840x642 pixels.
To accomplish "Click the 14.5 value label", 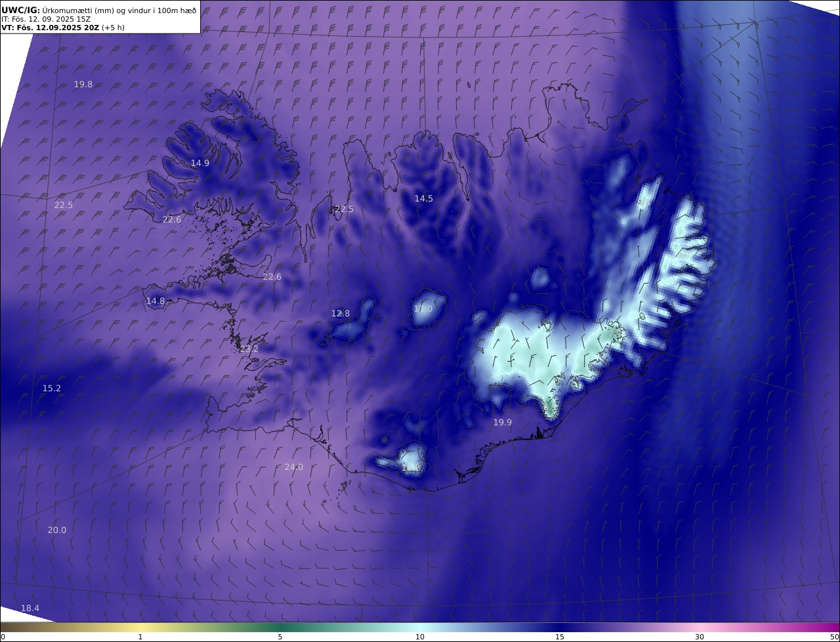I will [x=424, y=198].
